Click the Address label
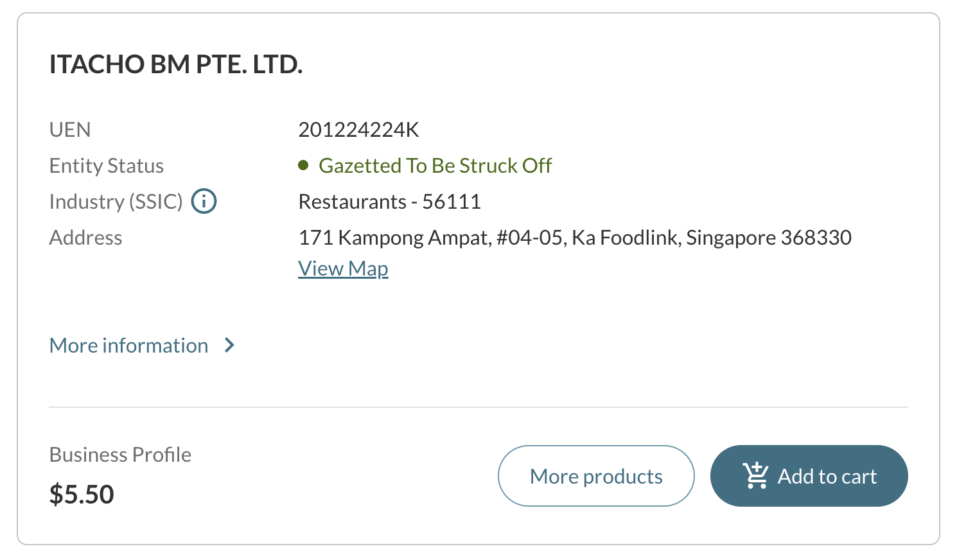 tap(85, 238)
